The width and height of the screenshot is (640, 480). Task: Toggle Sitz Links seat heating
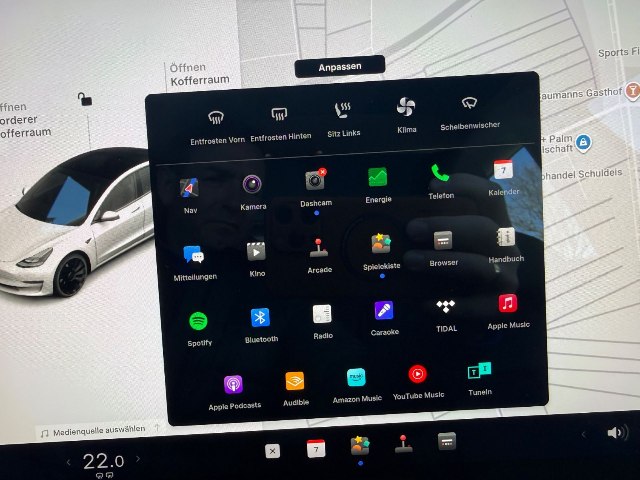click(x=344, y=111)
